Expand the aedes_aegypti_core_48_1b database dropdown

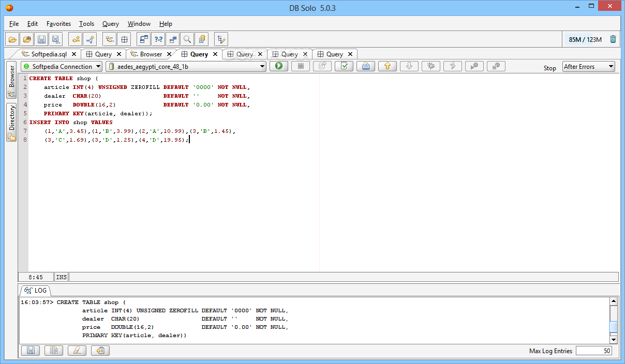(x=186, y=66)
